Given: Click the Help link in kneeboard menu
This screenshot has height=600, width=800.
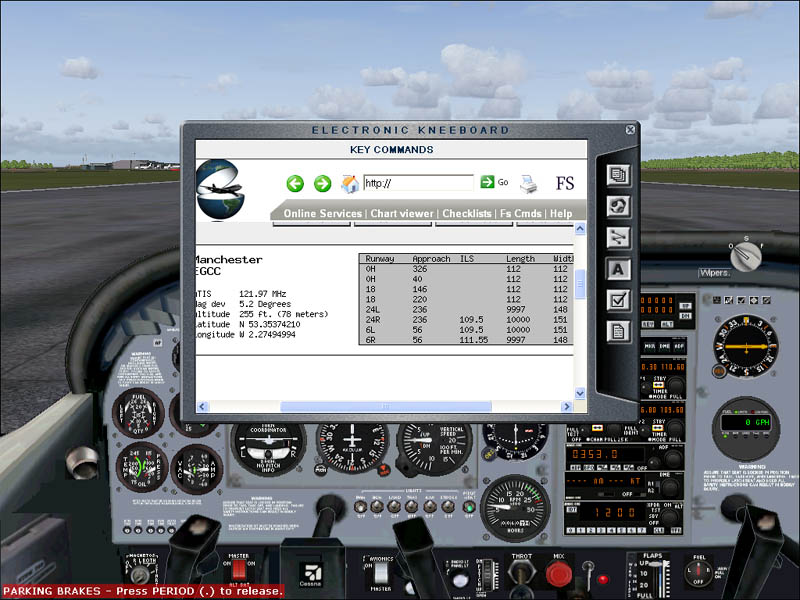Looking at the screenshot, I should 560,213.
